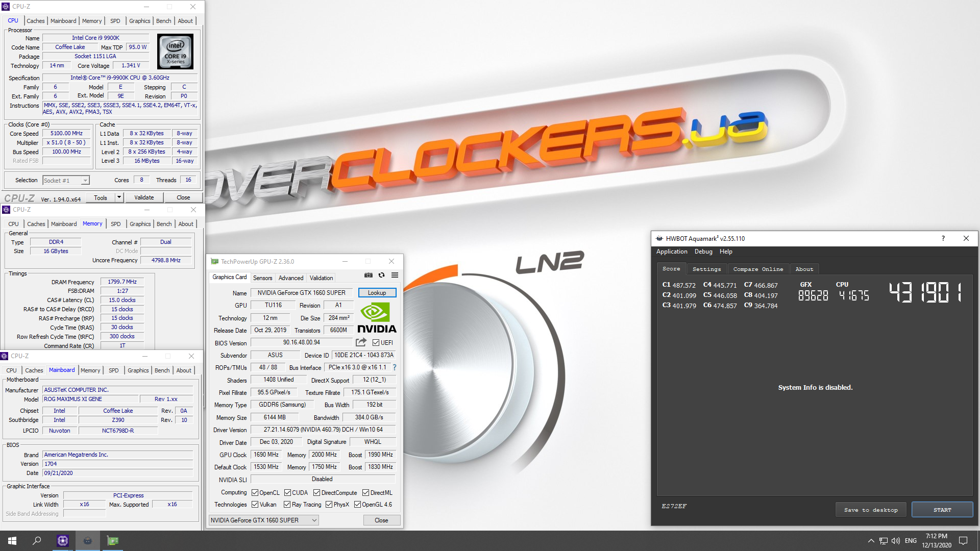The image size is (980, 551).
Task: Click the Tools button in CPU-Z
Action: coord(101,197)
